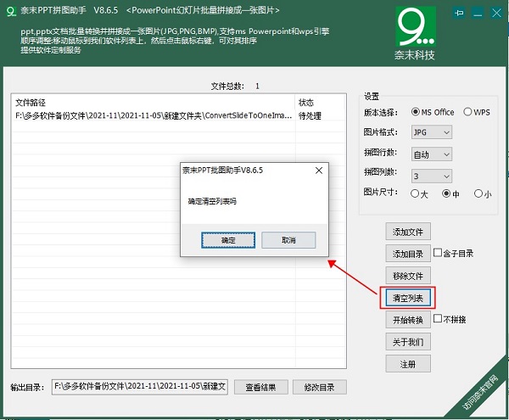Enable the 含子目录 checkbox
The image size is (509, 420).
pyautogui.click(x=438, y=253)
